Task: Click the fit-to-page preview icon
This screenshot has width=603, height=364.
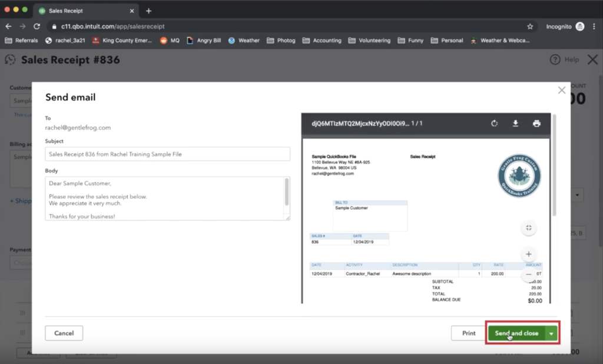Action: tap(528, 228)
